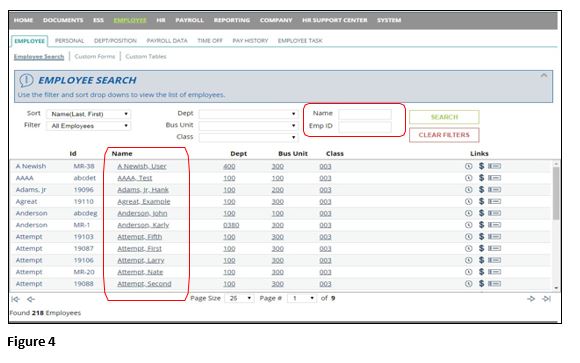Open the Custom Forms link
This screenshot has height=363, width=580.
coord(95,56)
